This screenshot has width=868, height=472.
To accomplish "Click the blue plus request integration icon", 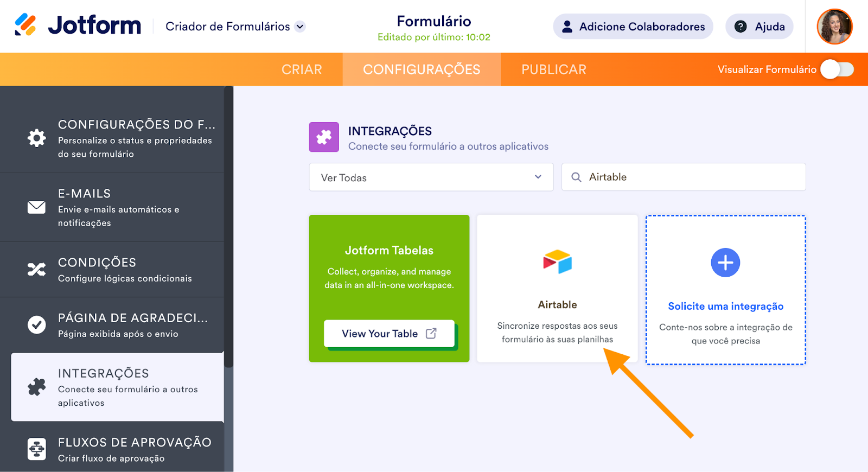I will 725,263.
